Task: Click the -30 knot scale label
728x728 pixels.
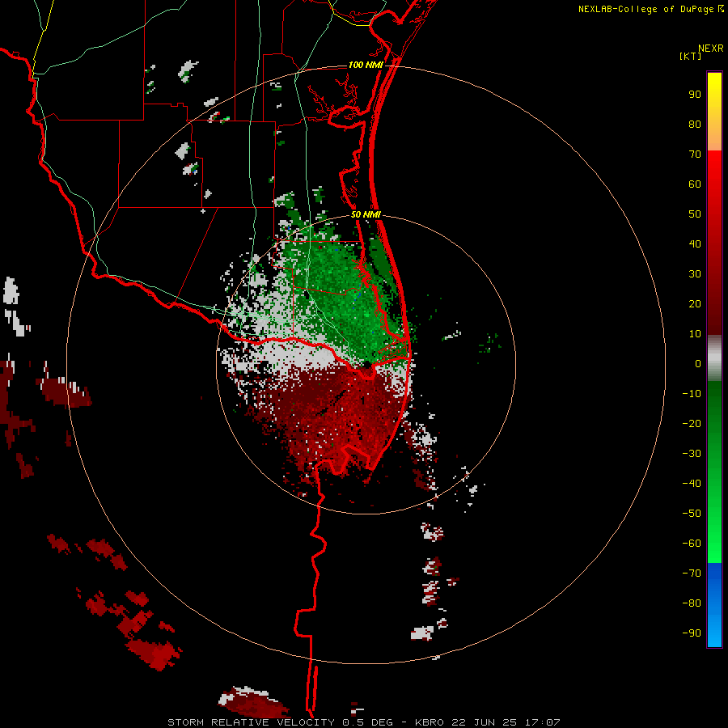Action: (x=692, y=454)
